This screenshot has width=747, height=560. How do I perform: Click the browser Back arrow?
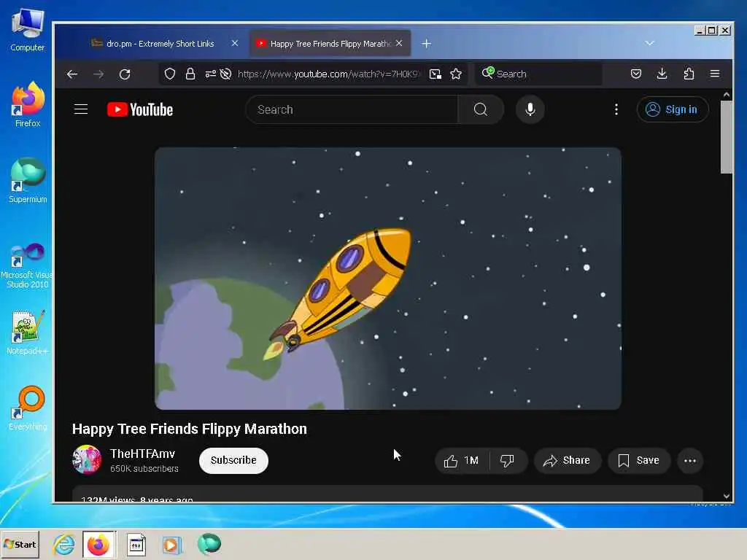tap(72, 74)
